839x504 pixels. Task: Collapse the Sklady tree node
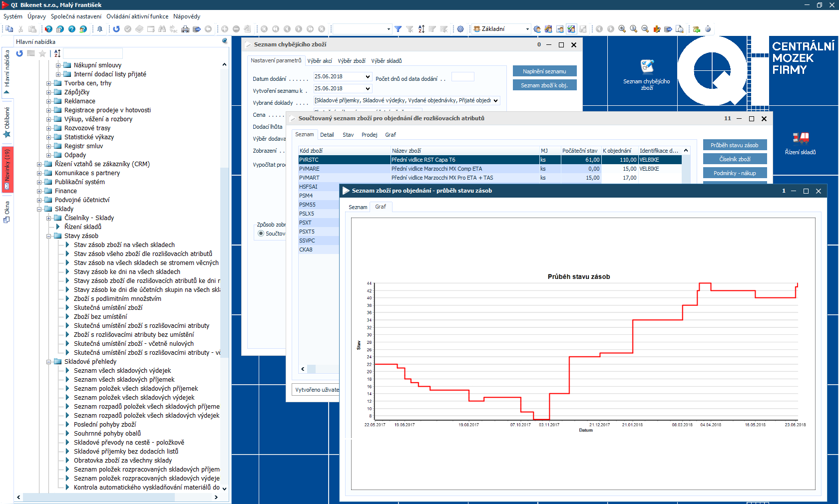tap(39, 209)
